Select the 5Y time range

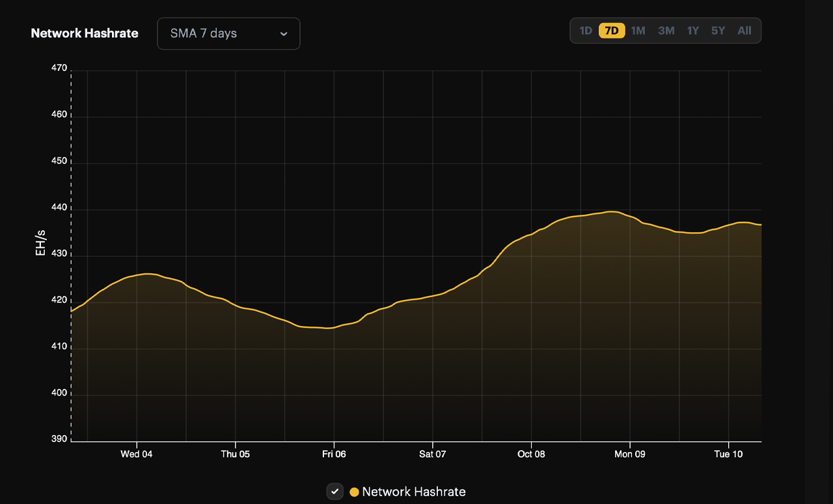pyautogui.click(x=718, y=31)
